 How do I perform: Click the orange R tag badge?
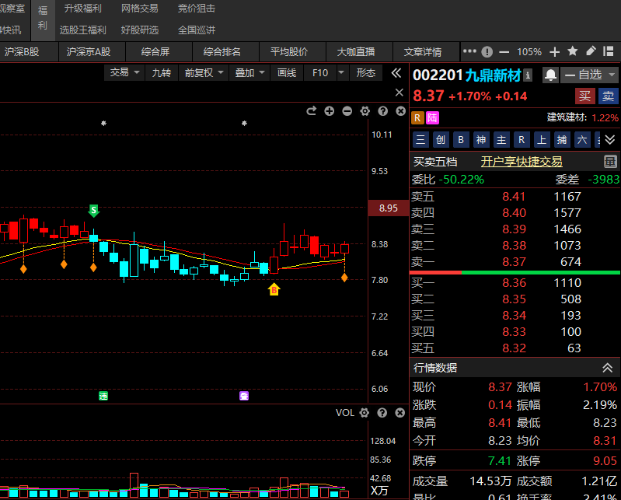click(417, 118)
